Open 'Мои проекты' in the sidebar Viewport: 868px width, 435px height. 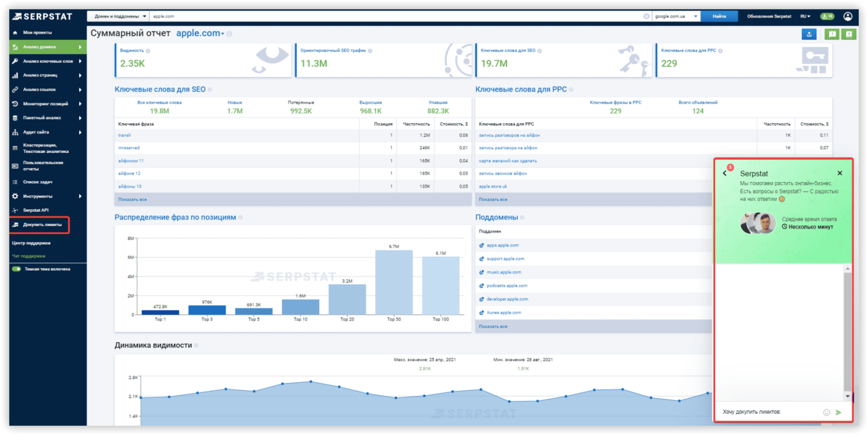[37, 33]
